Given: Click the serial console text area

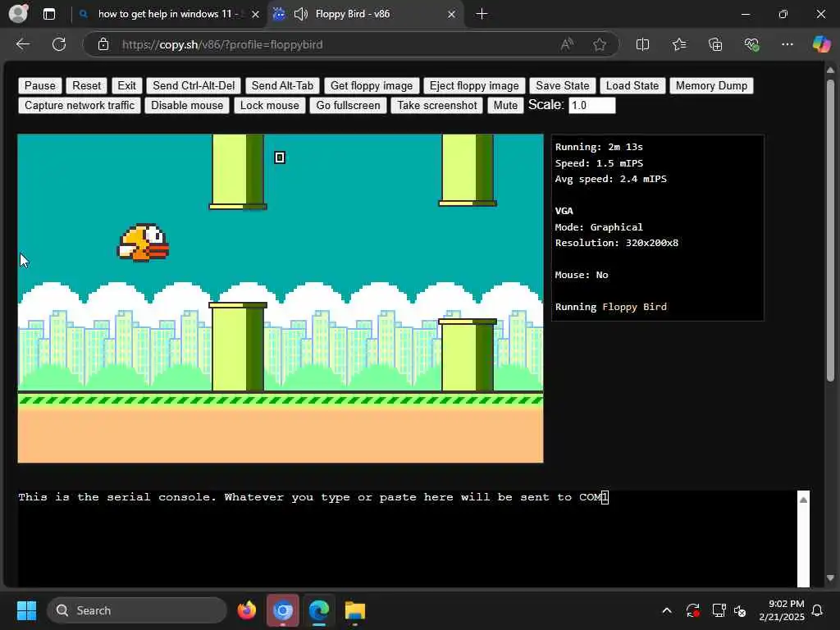Looking at the screenshot, I should coord(407,538).
